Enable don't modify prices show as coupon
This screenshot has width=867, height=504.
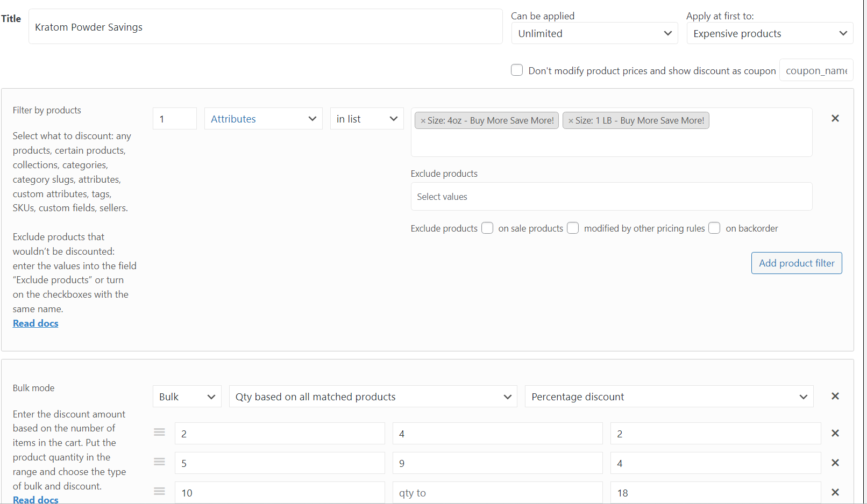[517, 70]
